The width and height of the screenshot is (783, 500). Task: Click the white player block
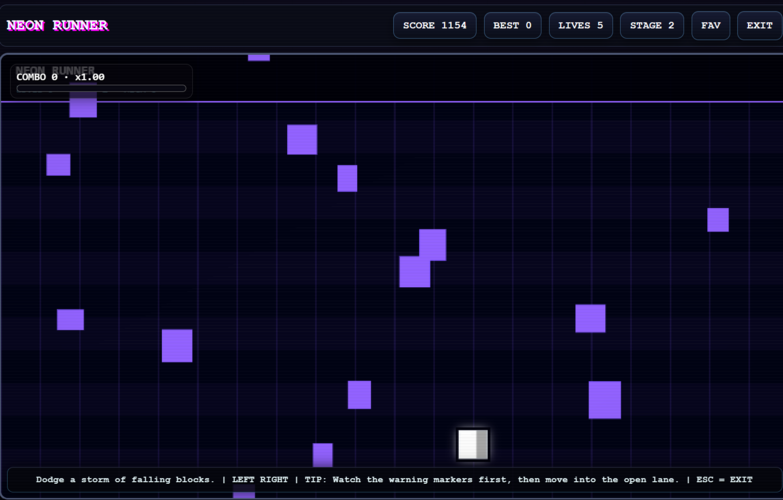point(473,444)
